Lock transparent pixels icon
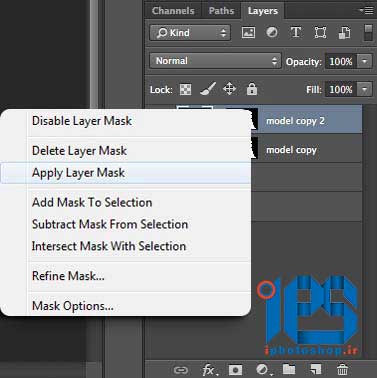377x378 pixels. (x=186, y=89)
